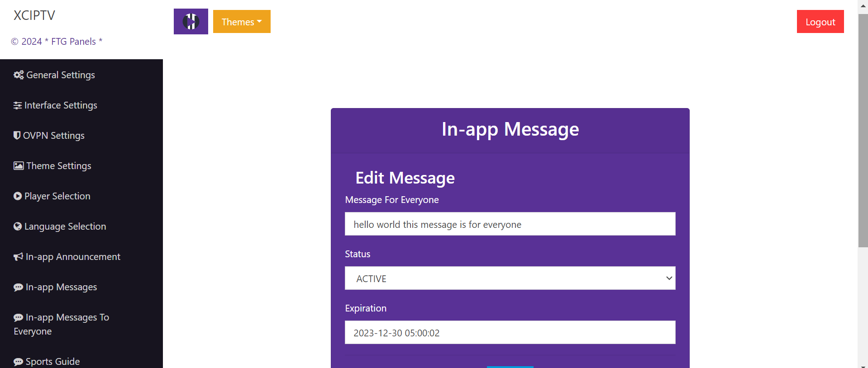Image resolution: width=868 pixels, height=368 pixels.
Task: Click the Message For Everyone text field
Action: pos(510,224)
